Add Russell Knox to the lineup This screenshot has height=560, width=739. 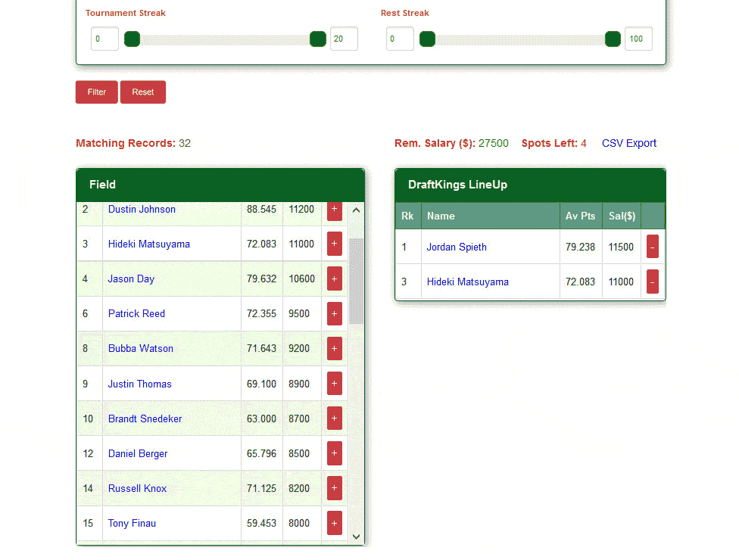pos(334,488)
